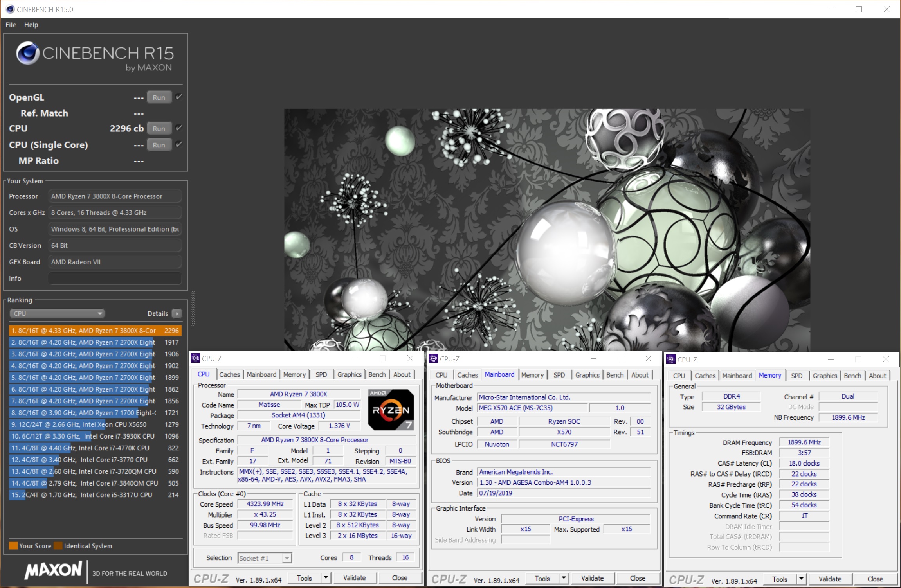Toggle the CPU (Single Core) checkbox
901x588 pixels.
(x=179, y=144)
